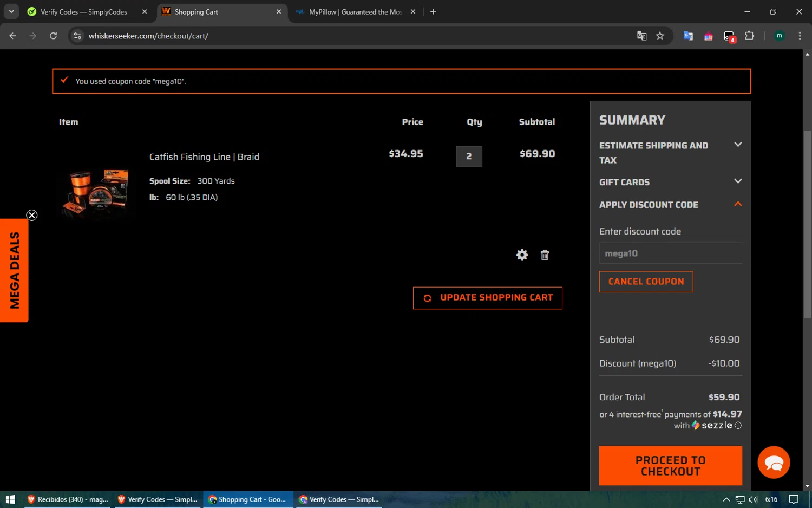Click Update Shopping Cart button
812x508 pixels.
[x=487, y=298]
